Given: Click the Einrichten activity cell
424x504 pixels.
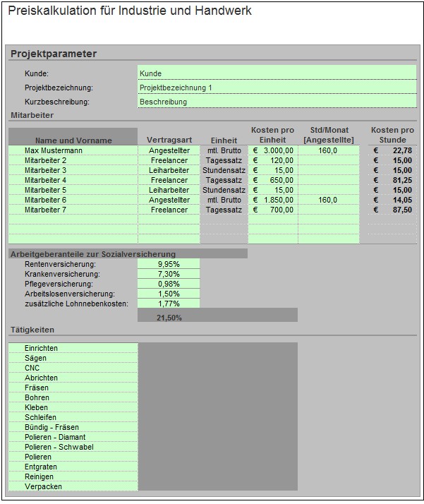Looking at the screenshot, I should click(73, 348).
